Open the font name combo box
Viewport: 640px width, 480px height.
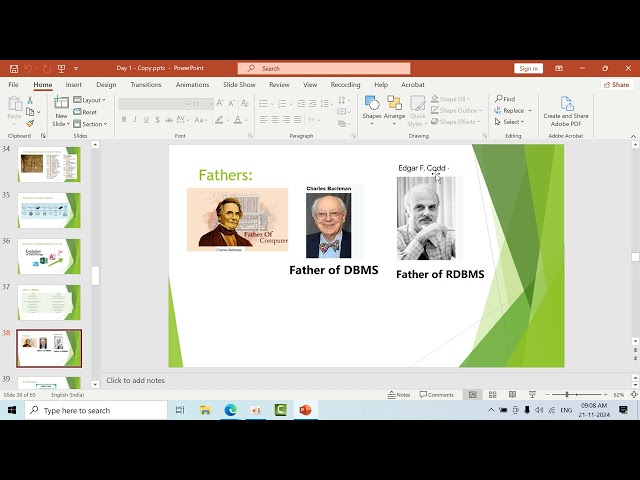155,104
